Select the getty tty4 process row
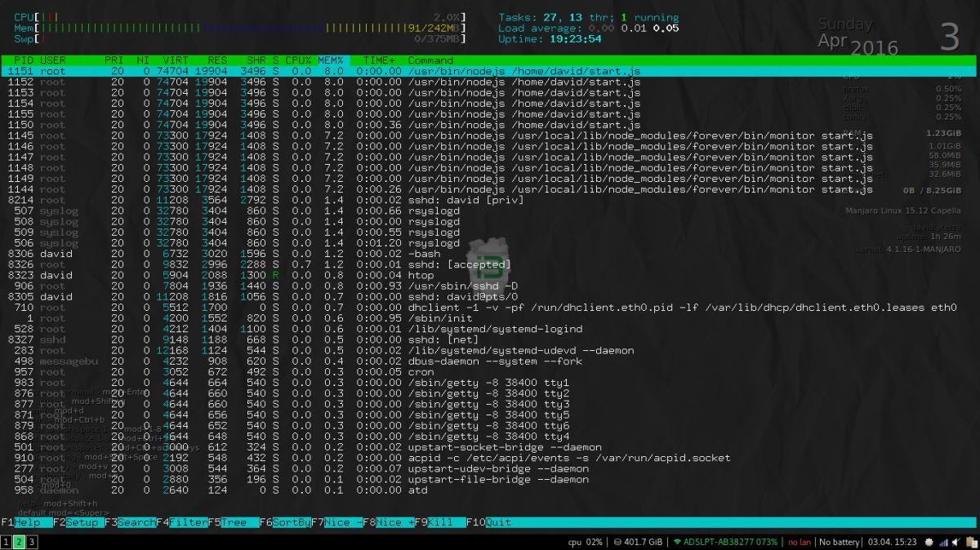This screenshot has height=550, width=980. 490,437
